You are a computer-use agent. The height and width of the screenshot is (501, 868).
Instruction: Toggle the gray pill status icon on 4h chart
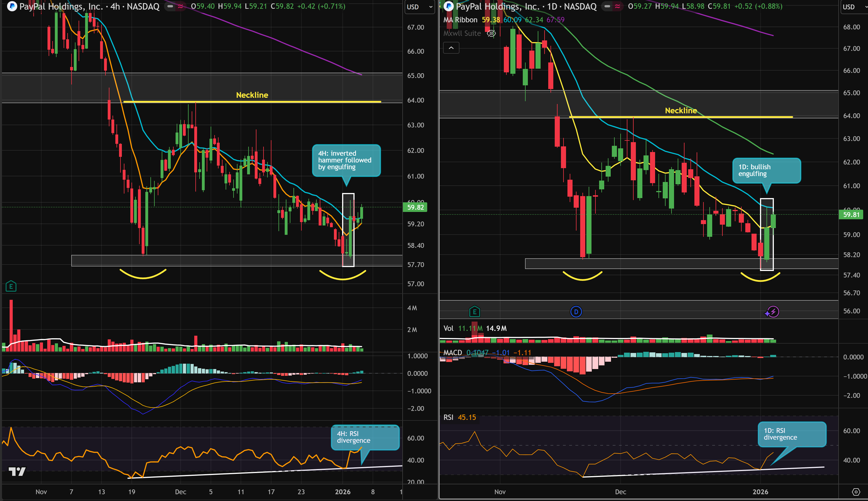[170, 6]
